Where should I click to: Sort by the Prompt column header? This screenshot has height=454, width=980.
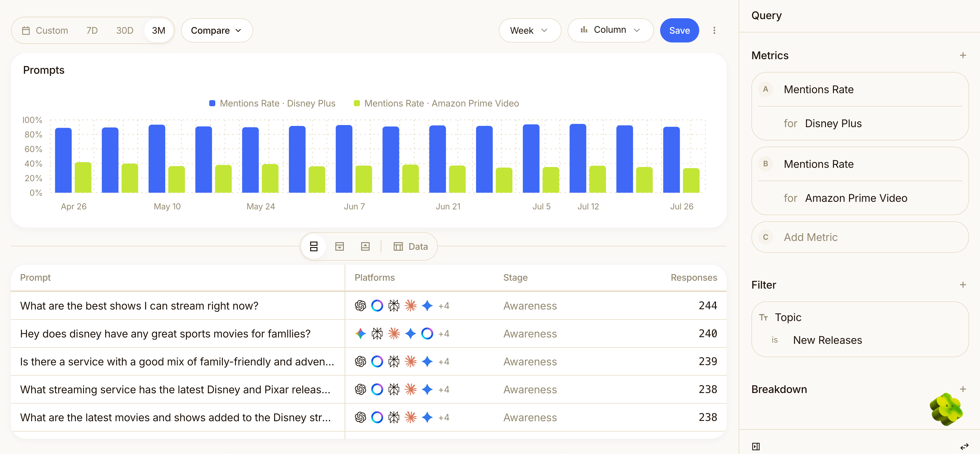(35, 278)
